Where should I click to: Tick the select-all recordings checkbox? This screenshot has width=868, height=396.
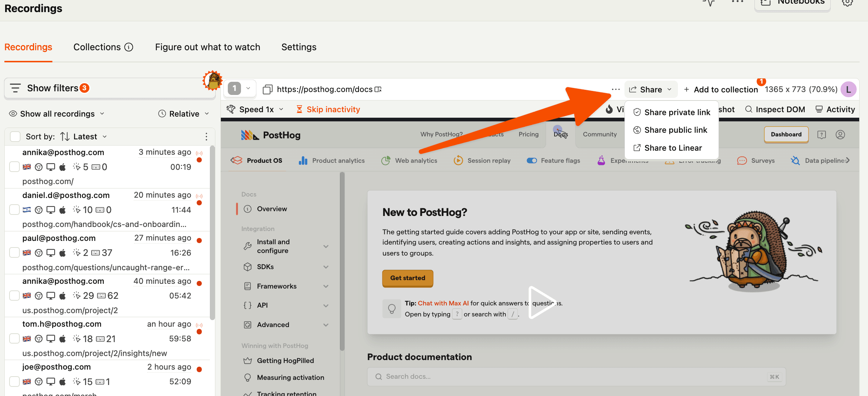(15, 136)
